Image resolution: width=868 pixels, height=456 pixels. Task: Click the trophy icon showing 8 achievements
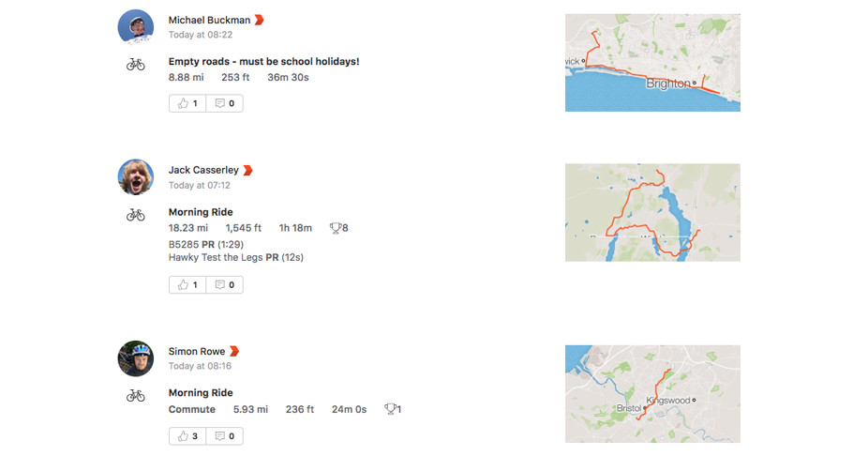336,228
